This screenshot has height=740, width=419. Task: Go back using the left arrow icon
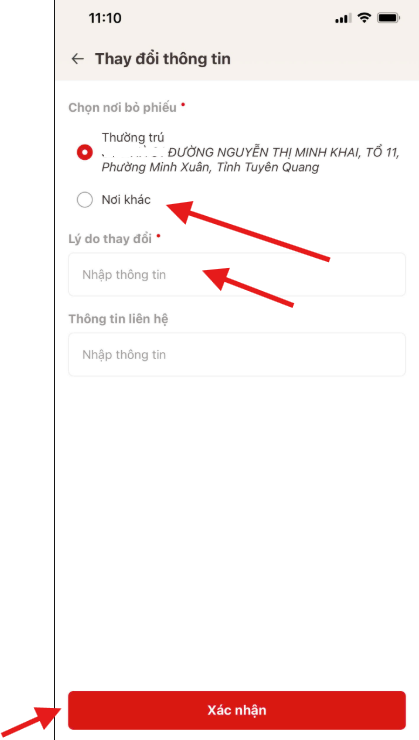(x=77, y=59)
